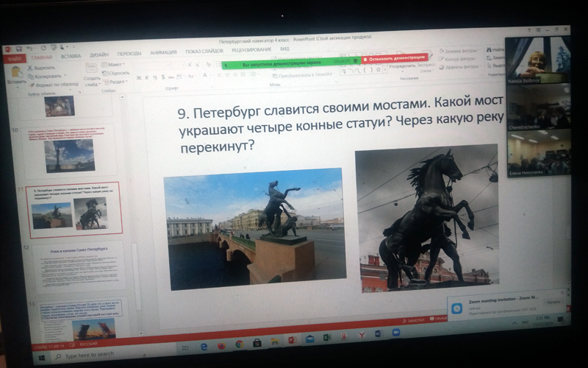Select slide 12 Реки и каналы thumbnail

[78, 267]
